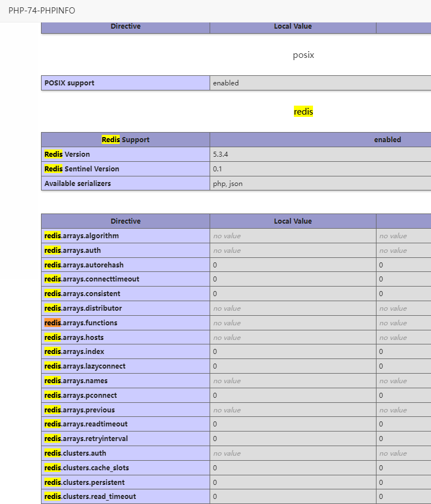The width and height of the screenshot is (431, 504).
Task: Click the highlighted redis section heading
Action: click(x=303, y=112)
